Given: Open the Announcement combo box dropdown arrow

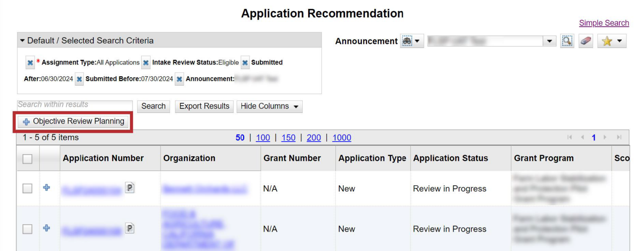Looking at the screenshot, I should click(x=549, y=41).
